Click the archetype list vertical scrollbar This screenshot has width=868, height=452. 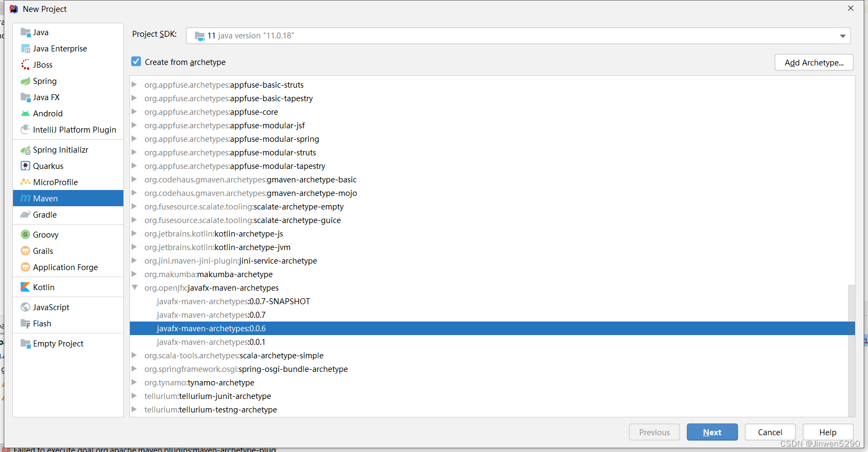pyautogui.click(x=851, y=350)
